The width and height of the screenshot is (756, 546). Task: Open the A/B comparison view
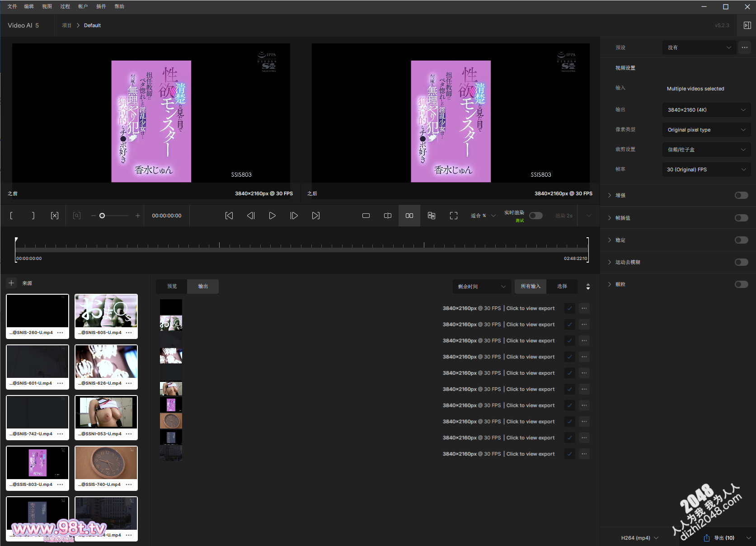pyautogui.click(x=432, y=216)
